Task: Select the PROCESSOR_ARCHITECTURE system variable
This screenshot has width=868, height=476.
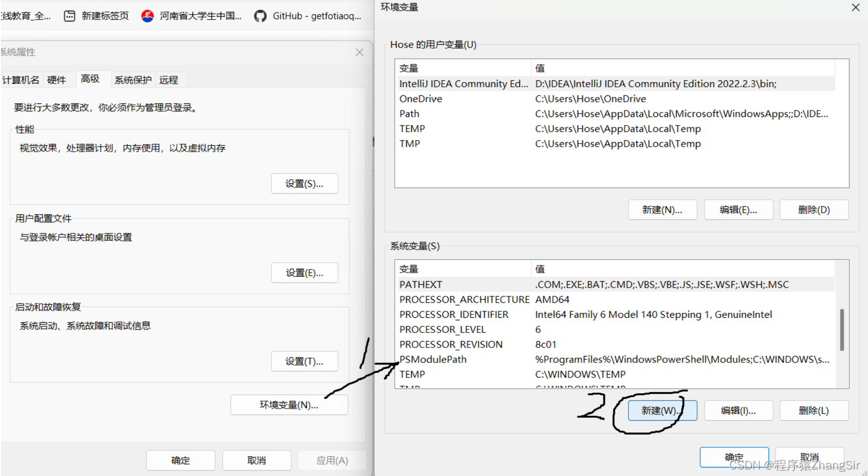Action: tap(616, 300)
